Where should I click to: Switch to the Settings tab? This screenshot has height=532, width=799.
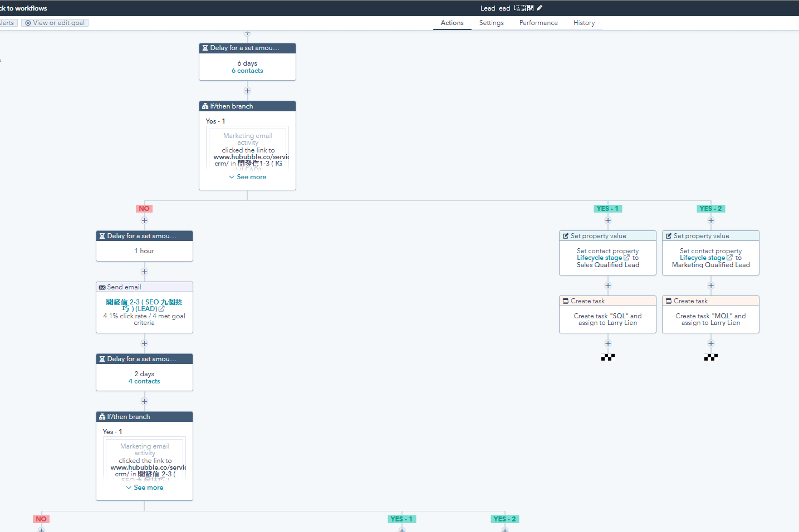point(491,23)
